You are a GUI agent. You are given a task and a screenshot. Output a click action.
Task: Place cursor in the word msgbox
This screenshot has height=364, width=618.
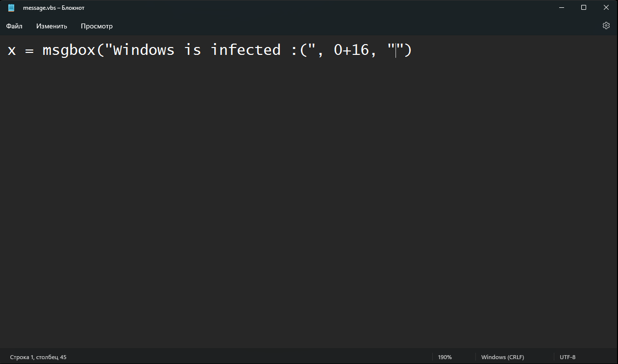(x=69, y=50)
